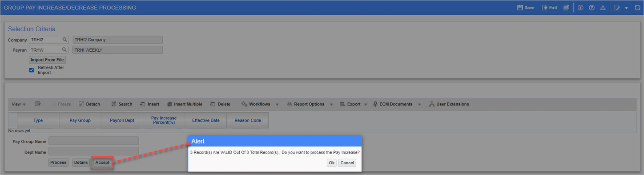This screenshot has width=644, height=175.
Task: Sort by the Type column header
Action: pyautogui.click(x=38, y=120)
